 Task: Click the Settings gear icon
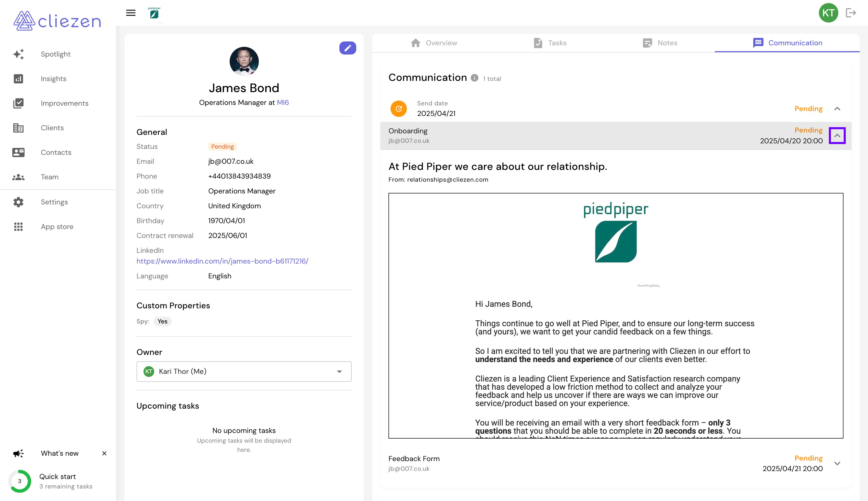point(19,202)
